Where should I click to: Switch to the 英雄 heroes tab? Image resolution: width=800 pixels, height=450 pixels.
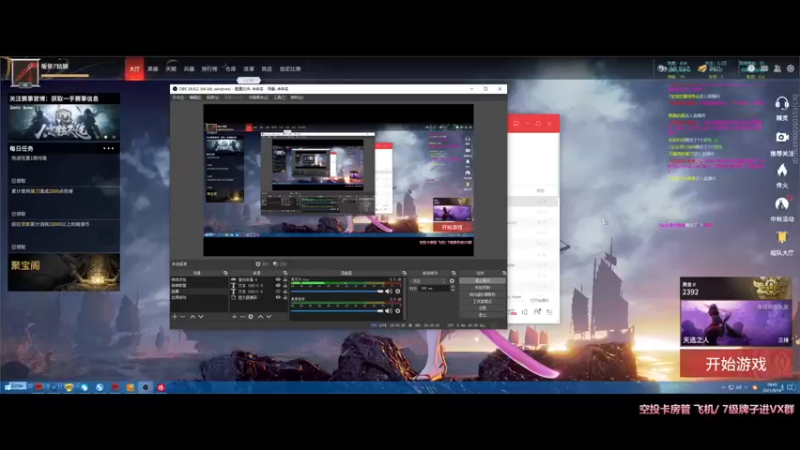tap(153, 69)
